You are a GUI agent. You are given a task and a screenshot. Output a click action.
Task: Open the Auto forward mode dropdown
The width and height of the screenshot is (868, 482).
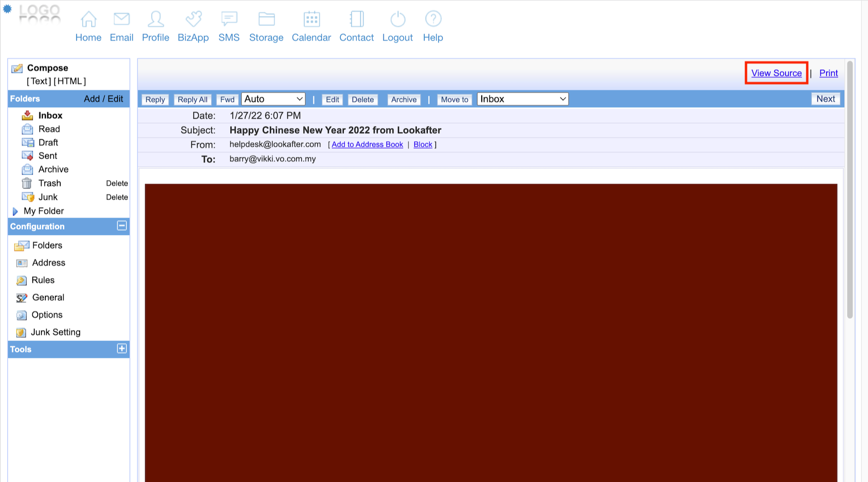coord(273,99)
